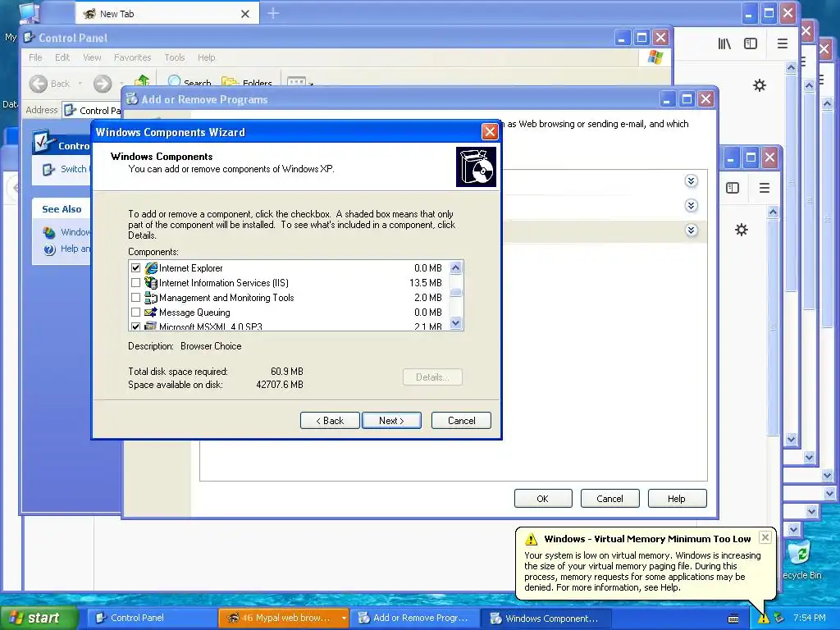Click the Windows logo in Control Panel

[655, 57]
